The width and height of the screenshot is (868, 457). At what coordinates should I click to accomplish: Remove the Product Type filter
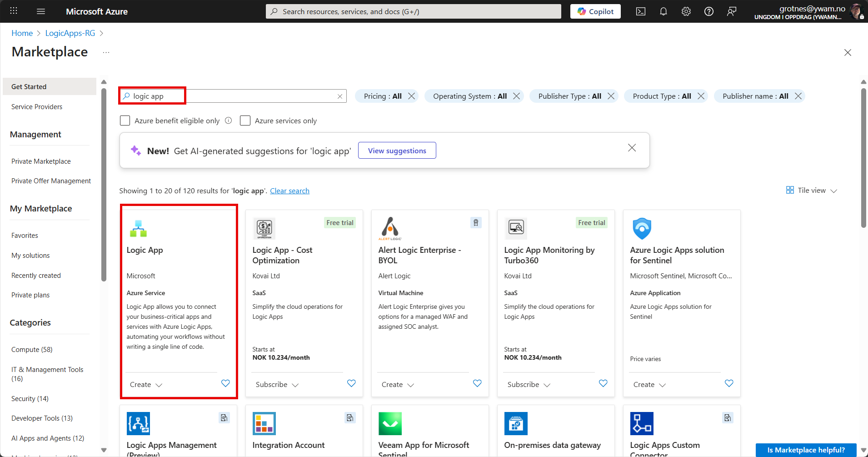point(701,96)
